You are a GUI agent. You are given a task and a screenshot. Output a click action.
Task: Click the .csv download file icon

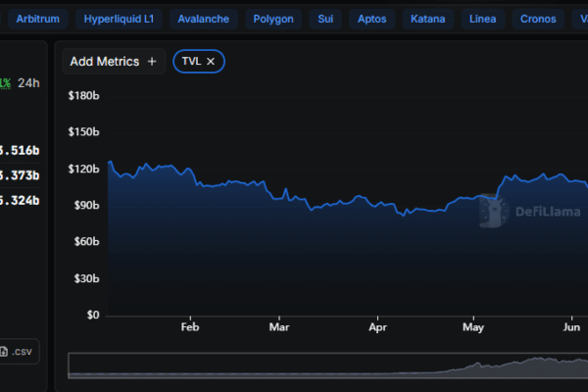coord(5,352)
